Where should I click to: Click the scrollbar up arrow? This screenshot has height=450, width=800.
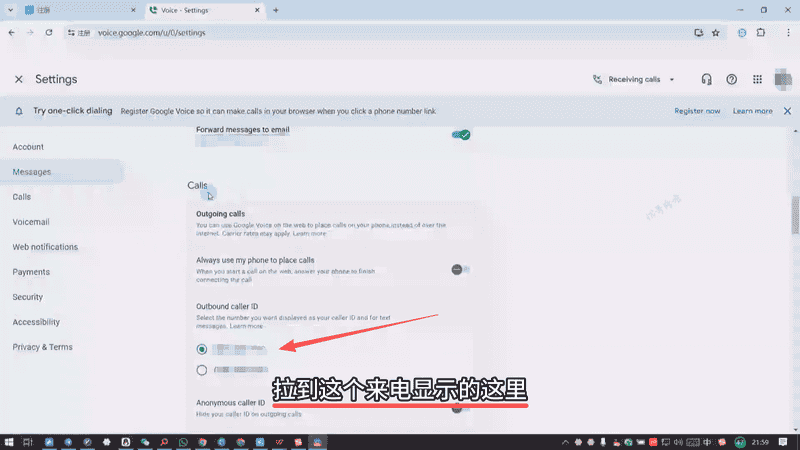pos(795,132)
